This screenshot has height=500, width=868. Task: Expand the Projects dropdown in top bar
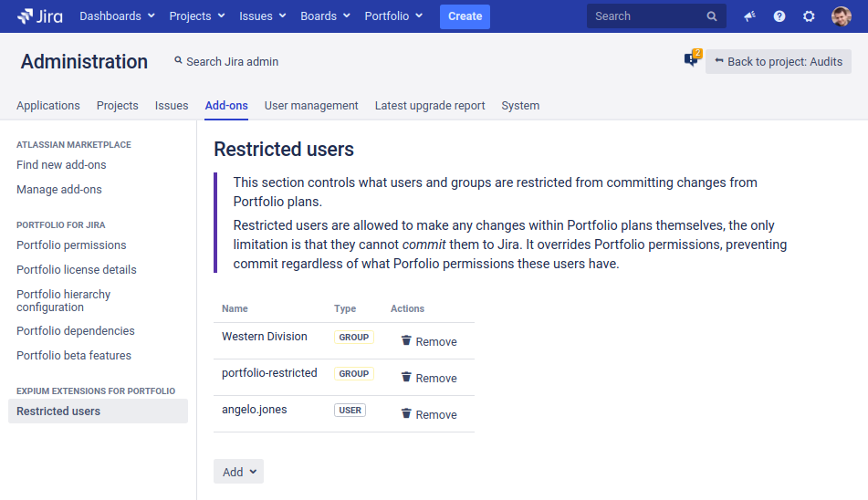tap(197, 16)
